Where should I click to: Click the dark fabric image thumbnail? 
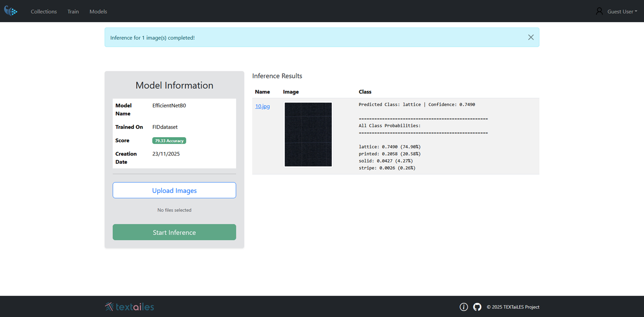coord(308,135)
